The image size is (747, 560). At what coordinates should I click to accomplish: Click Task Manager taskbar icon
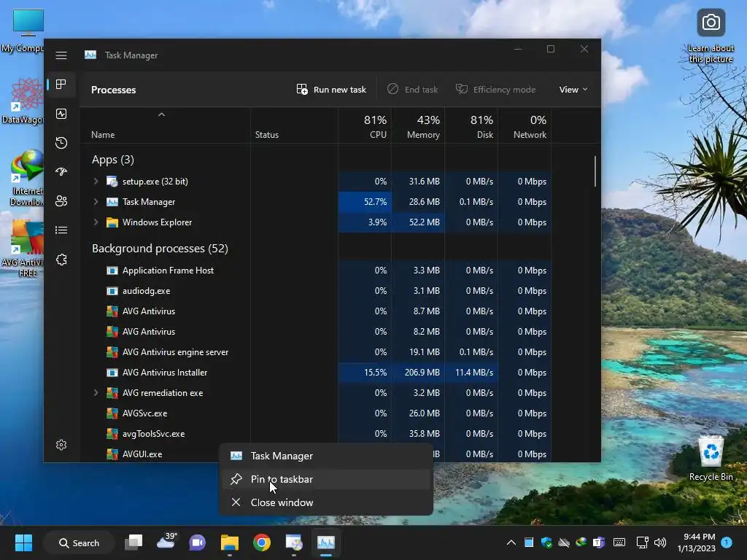click(326, 542)
